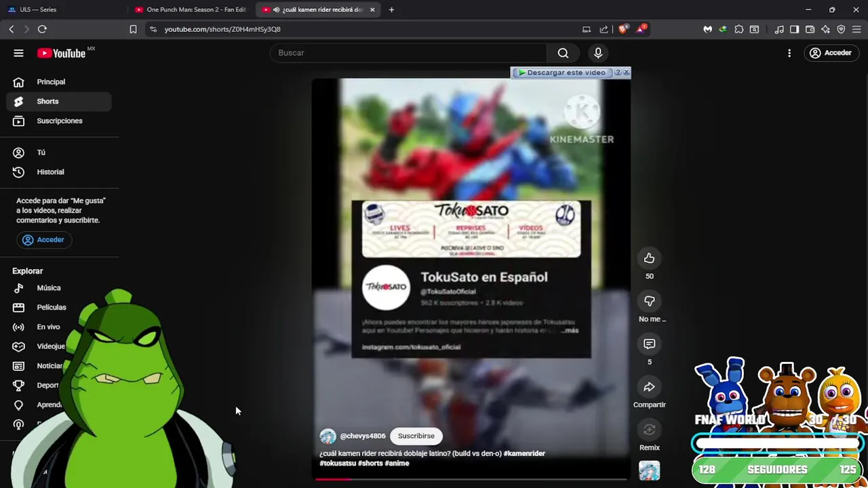Open the extensions puzzle-piece menu
This screenshot has width=868, height=488.
[739, 29]
